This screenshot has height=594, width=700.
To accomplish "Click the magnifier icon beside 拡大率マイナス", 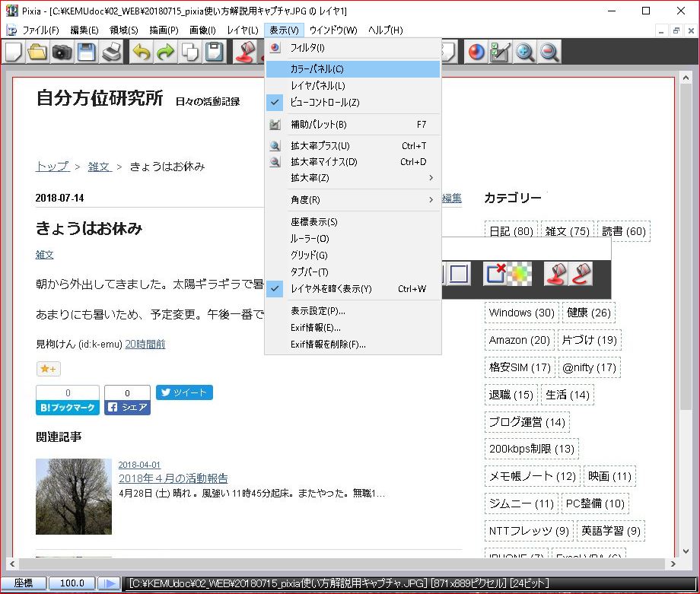I will 275,162.
